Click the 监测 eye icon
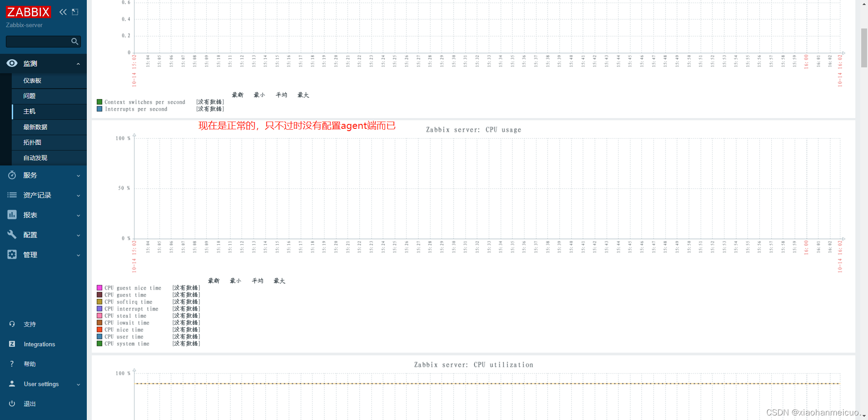Viewport: 868px width, 420px height. [12, 63]
